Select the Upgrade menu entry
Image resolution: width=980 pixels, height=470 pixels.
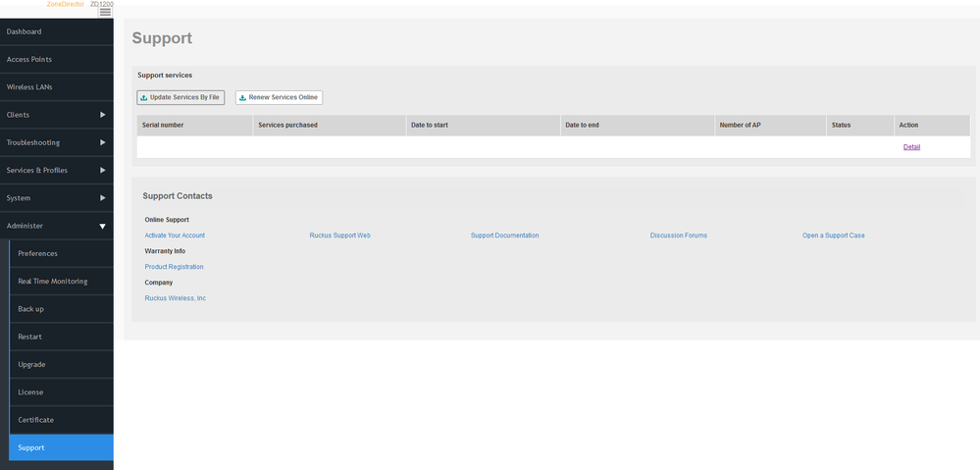click(31, 364)
